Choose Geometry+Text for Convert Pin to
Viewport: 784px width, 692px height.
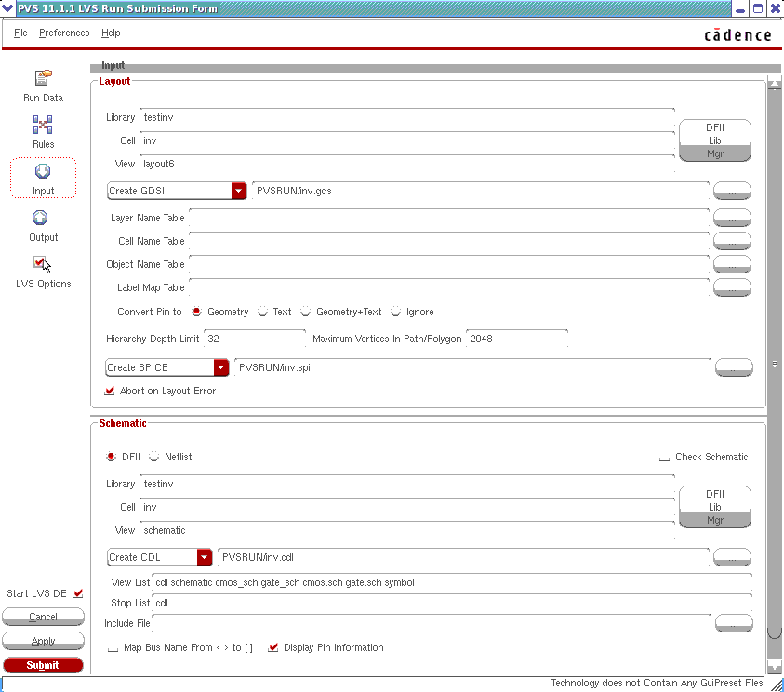(x=305, y=313)
